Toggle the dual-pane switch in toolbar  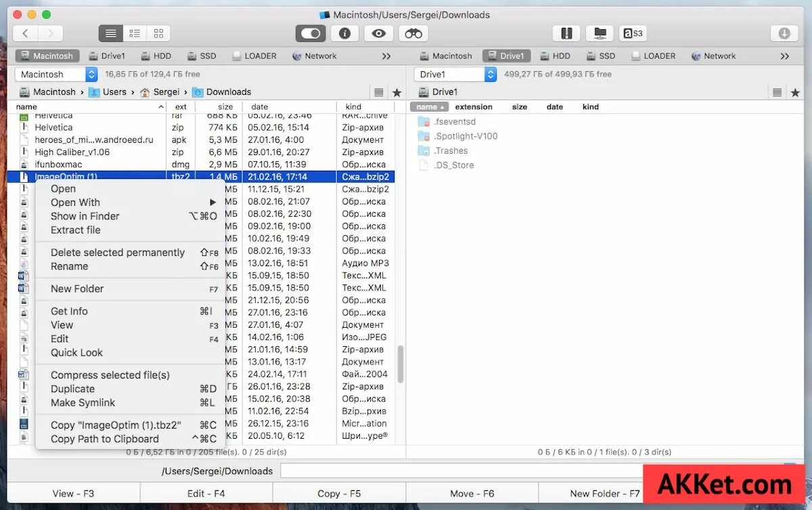click(309, 33)
